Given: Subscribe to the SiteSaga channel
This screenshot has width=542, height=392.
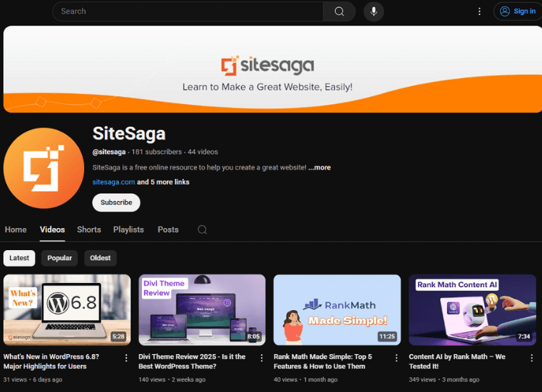Looking at the screenshot, I should point(116,202).
